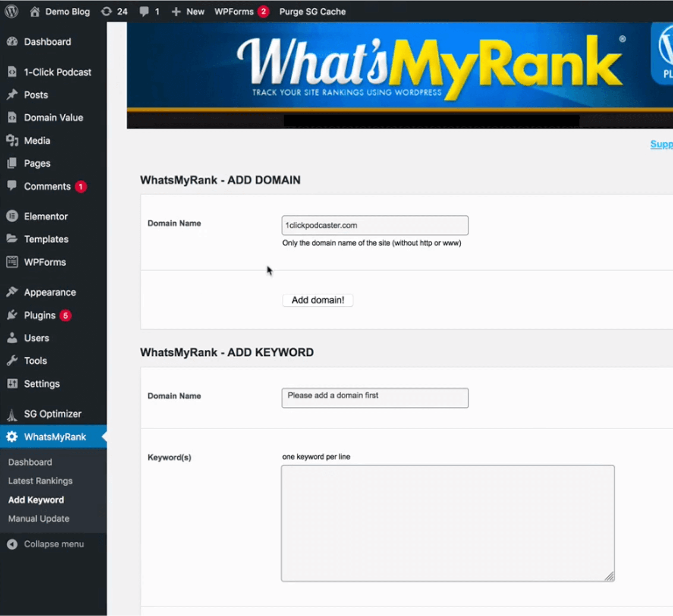673x616 pixels.
Task: Open the Users menu
Action: click(x=37, y=338)
